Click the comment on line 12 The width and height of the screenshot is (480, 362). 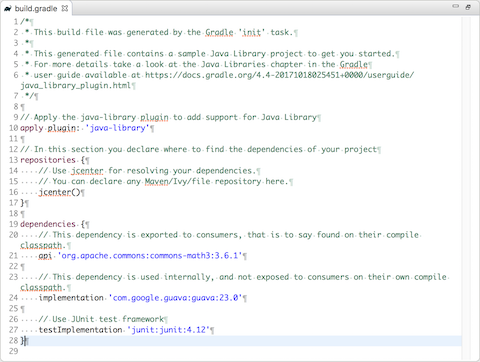198,149
